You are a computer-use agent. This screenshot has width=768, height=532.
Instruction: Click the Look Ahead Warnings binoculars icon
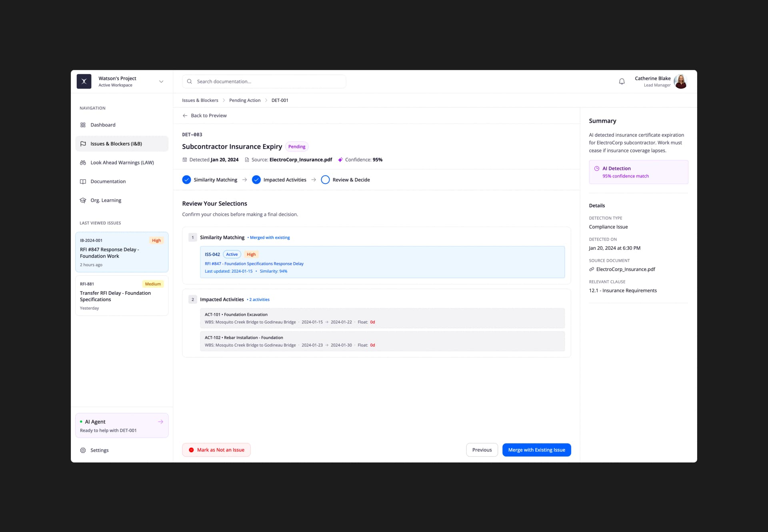pyautogui.click(x=83, y=163)
